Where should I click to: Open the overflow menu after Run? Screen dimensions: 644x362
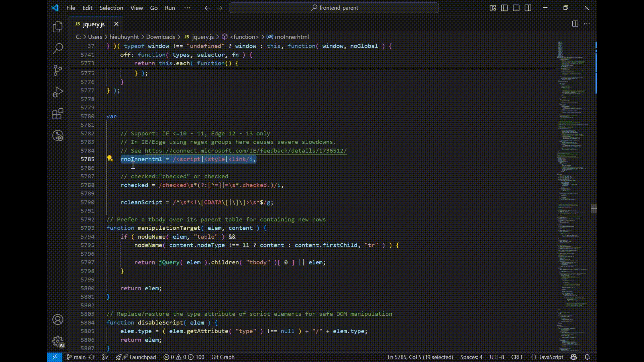pos(187,8)
